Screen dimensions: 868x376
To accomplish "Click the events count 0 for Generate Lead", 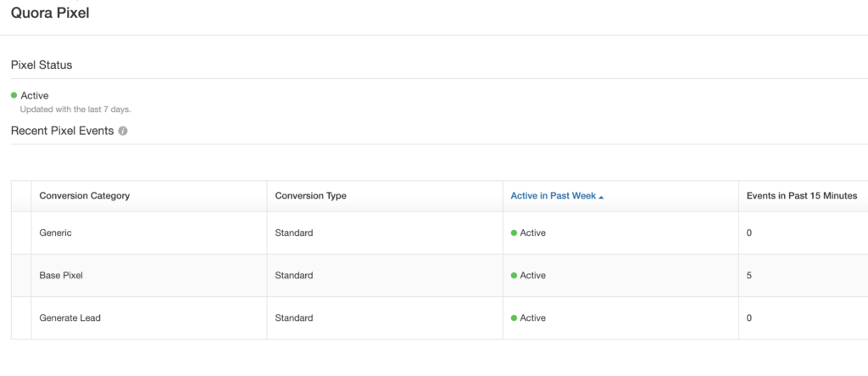I will 749,318.
